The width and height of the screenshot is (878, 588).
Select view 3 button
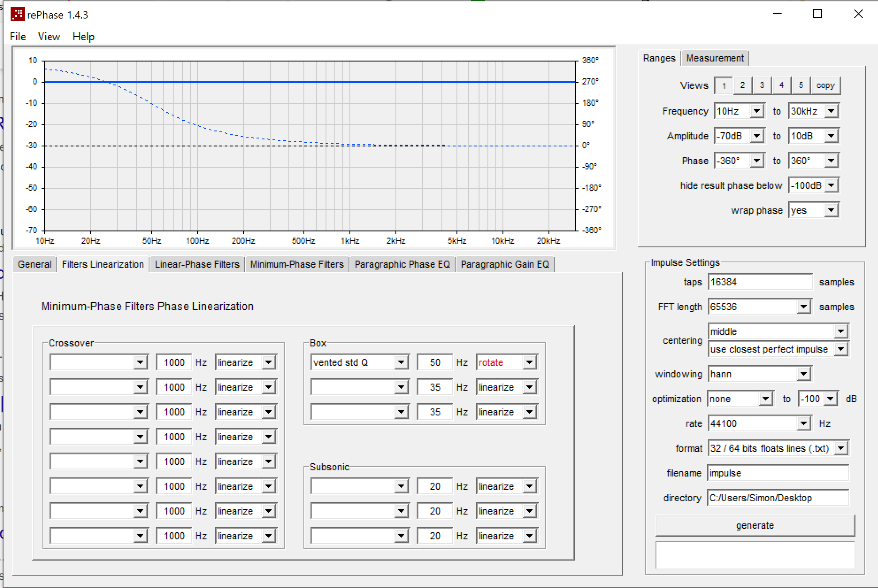point(762,85)
